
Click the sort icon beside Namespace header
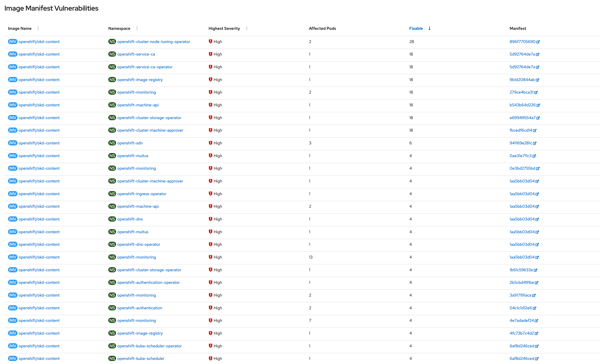(137, 29)
